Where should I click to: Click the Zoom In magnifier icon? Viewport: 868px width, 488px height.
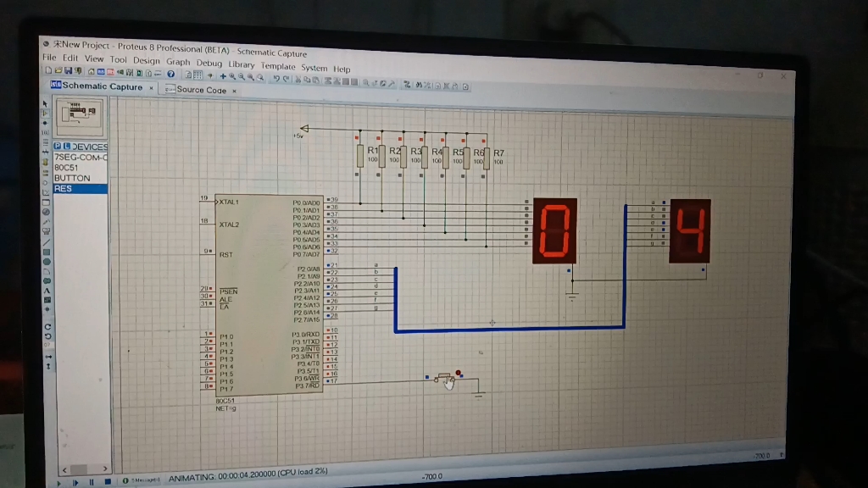click(x=232, y=76)
